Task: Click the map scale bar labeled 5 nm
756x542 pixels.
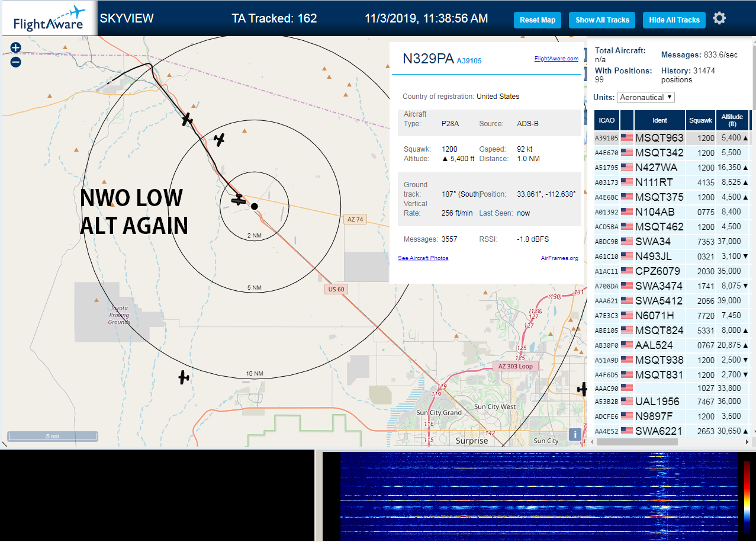Action: pos(53,437)
